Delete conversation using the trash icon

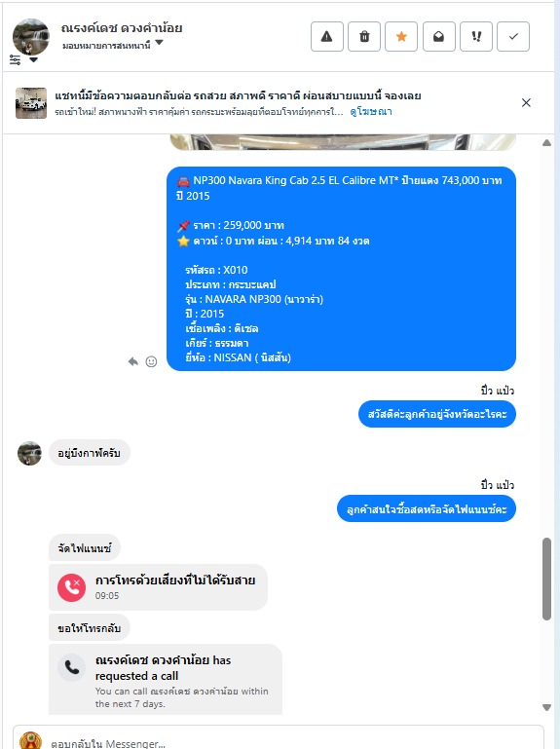tap(364, 36)
